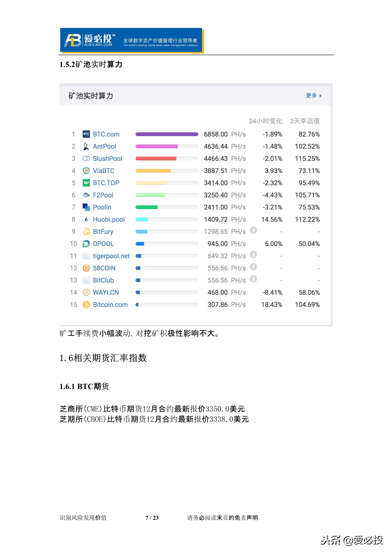The width and height of the screenshot is (392, 554).
Task: Select the BTC.com pool icon
Action: (86, 134)
